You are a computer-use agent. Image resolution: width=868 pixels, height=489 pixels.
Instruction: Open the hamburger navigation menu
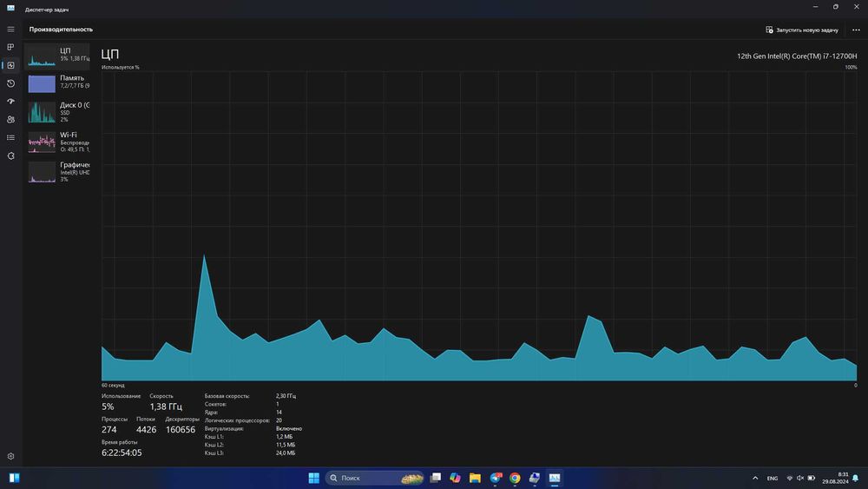tap(10, 30)
